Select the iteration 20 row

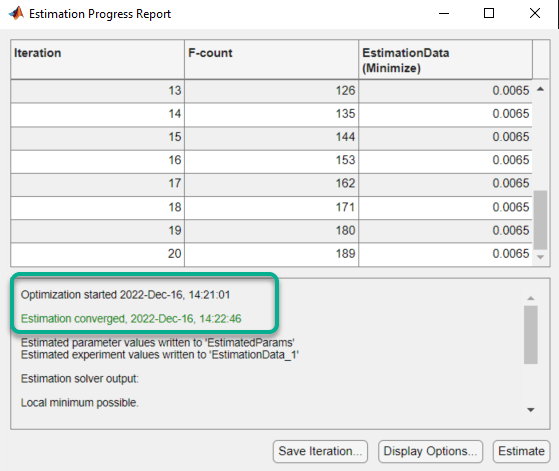tap(271, 254)
